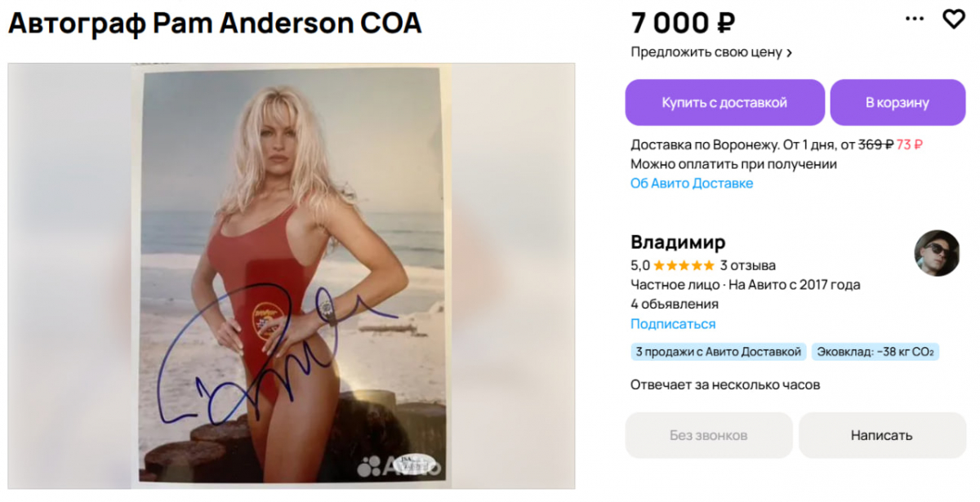
Task: View the 3 отзыва reviews
Action: 748,265
